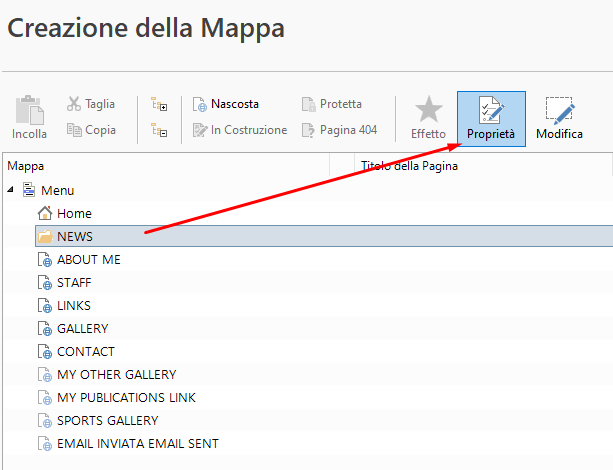The height and width of the screenshot is (470, 613).
Task: Click the Modifica edit icon
Action: coord(559,118)
